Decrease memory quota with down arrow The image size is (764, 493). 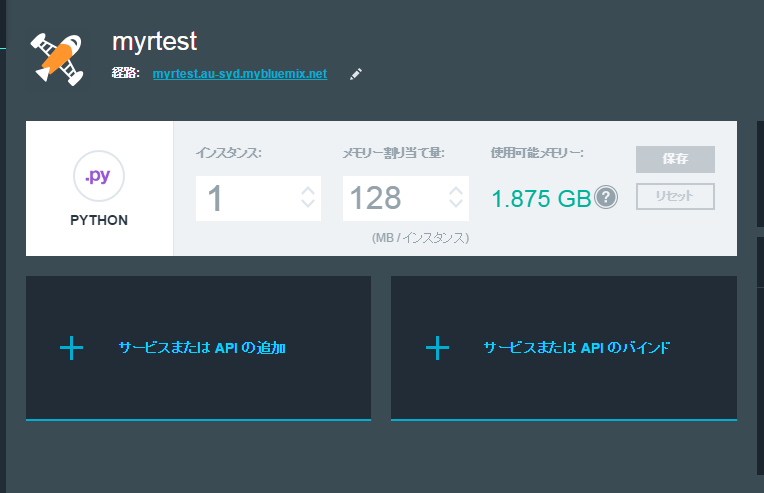click(x=456, y=204)
